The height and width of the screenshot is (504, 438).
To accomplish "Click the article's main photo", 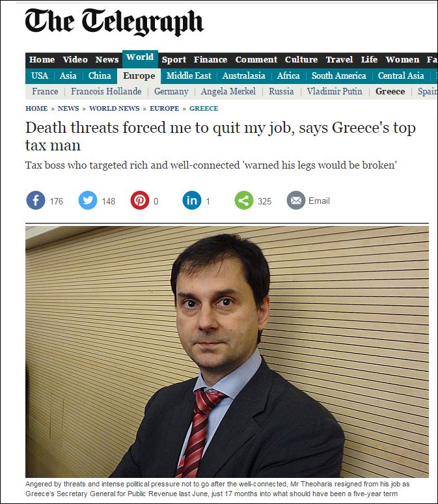I will click(227, 352).
